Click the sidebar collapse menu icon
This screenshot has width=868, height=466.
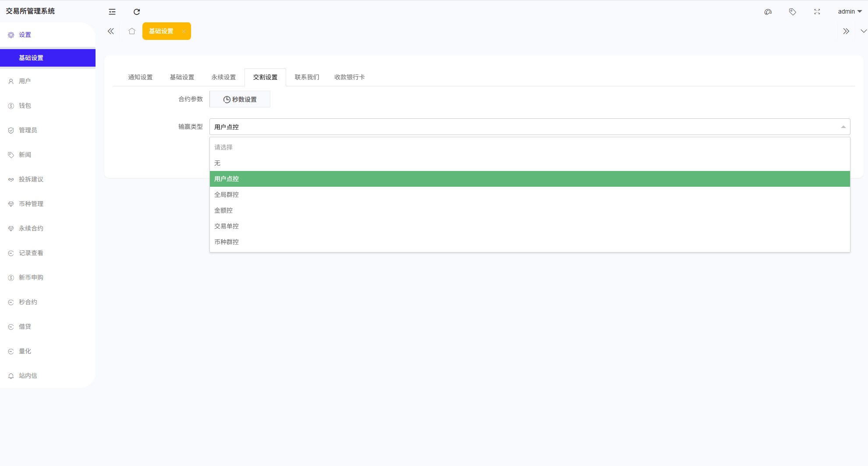[x=112, y=12]
